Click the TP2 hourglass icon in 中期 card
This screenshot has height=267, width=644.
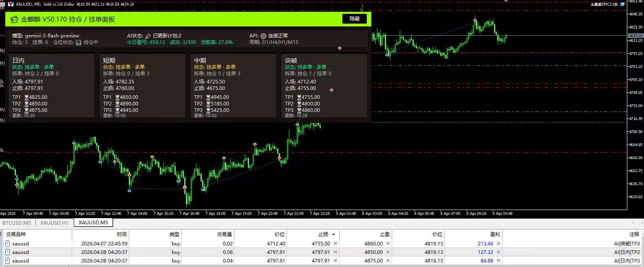pyautogui.click(x=208, y=104)
